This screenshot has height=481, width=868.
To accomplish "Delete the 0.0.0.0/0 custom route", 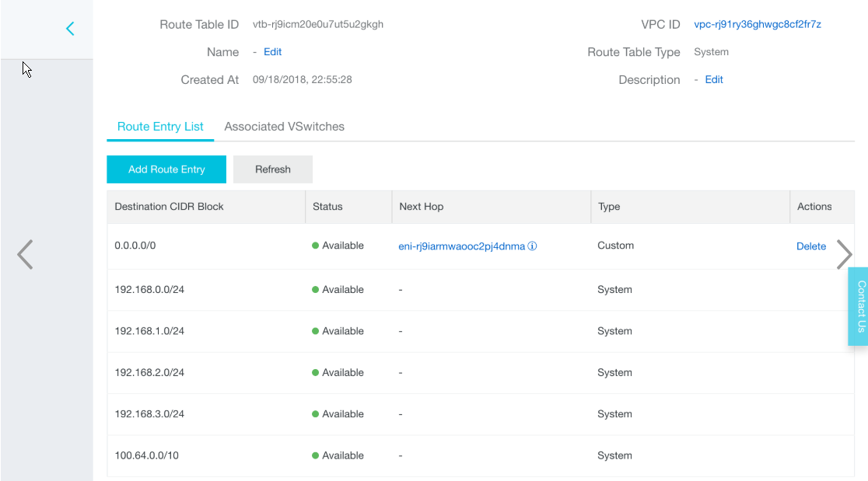I will (x=810, y=246).
